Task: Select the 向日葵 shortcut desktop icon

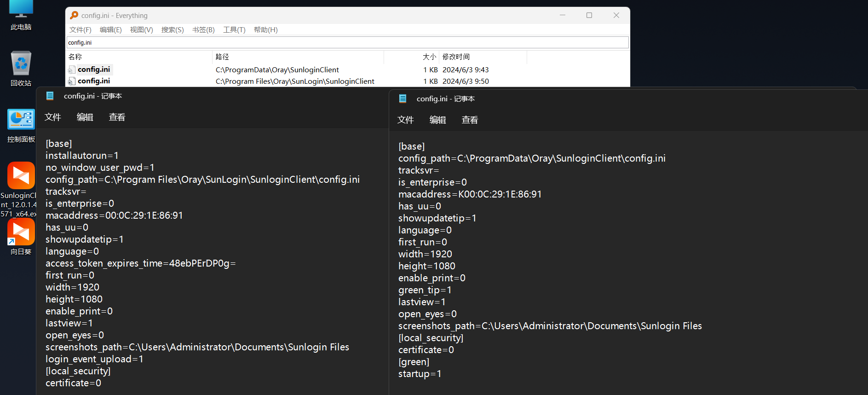Action: [21, 237]
